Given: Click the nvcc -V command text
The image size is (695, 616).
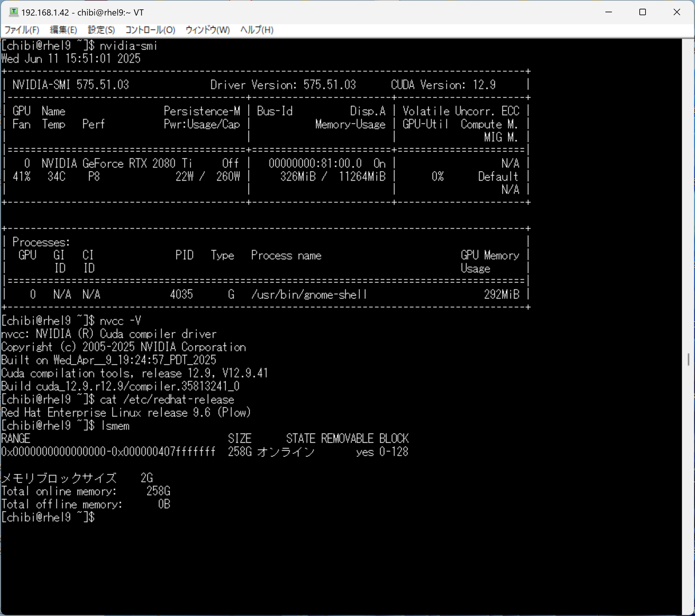Looking at the screenshot, I should [120, 321].
